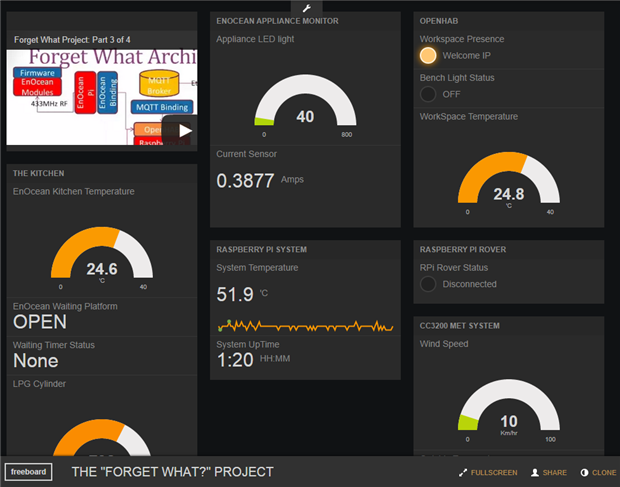
Task: Click the System Temperature sparkline chart
Action: point(305,326)
